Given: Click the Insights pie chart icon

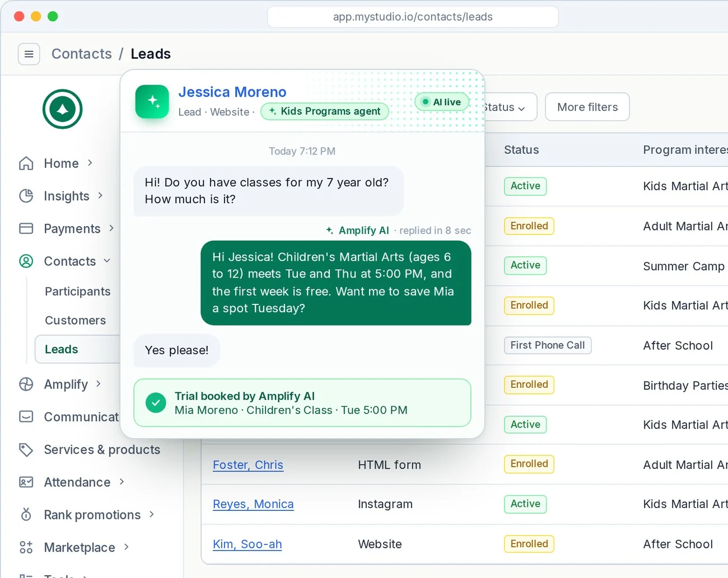Looking at the screenshot, I should coord(26,196).
